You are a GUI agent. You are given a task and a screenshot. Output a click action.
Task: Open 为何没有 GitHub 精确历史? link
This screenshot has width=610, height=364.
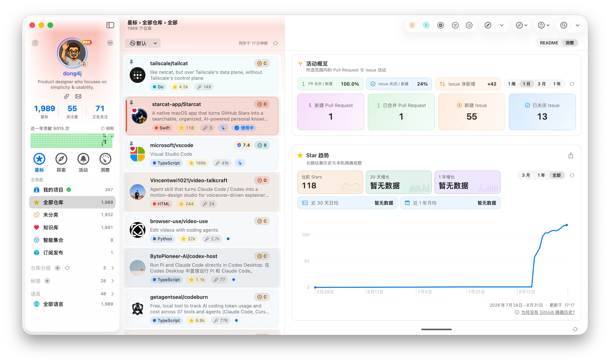tap(548, 312)
